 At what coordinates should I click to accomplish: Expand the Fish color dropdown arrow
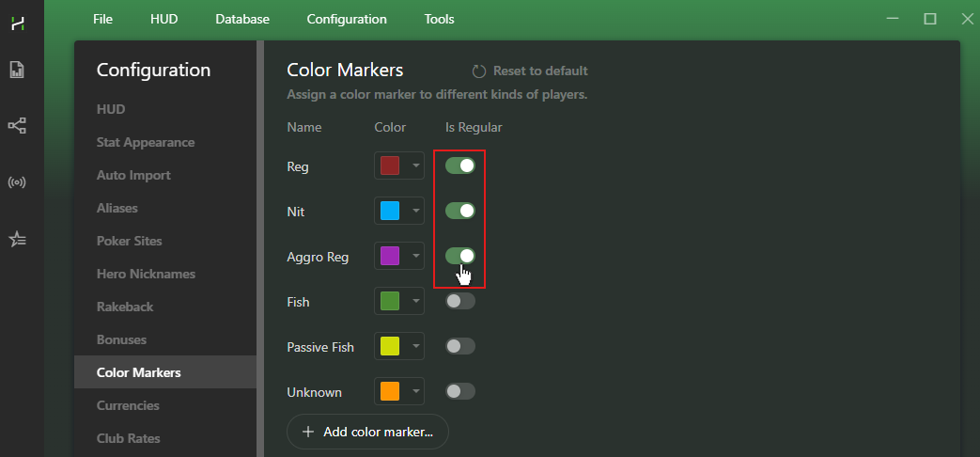[x=415, y=301]
